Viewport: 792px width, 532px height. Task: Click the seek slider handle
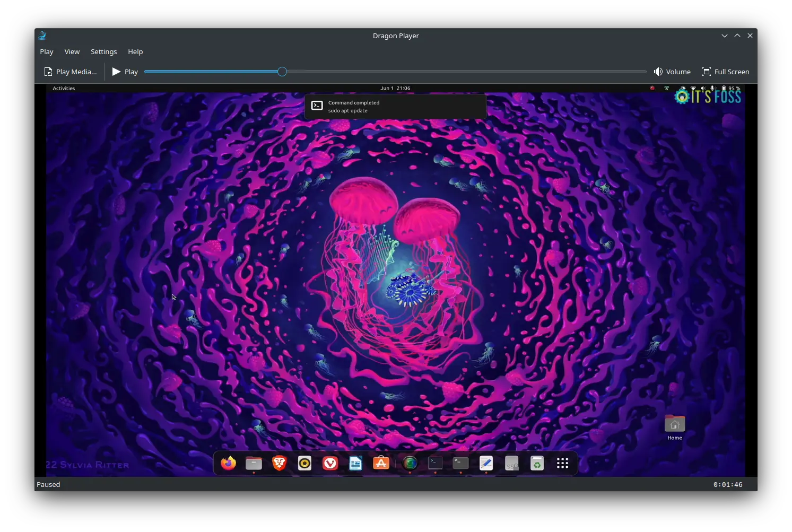click(x=282, y=72)
